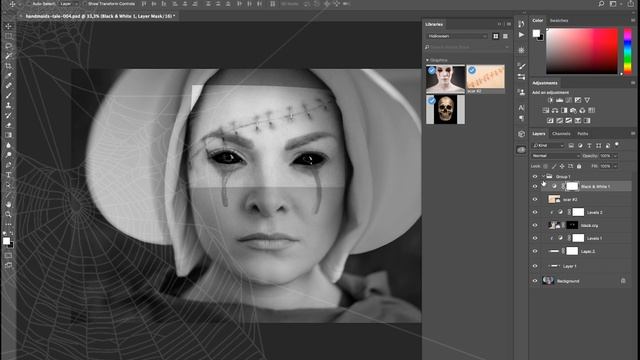
Task: Click the play Actions panel icon
Action: click(x=521, y=35)
